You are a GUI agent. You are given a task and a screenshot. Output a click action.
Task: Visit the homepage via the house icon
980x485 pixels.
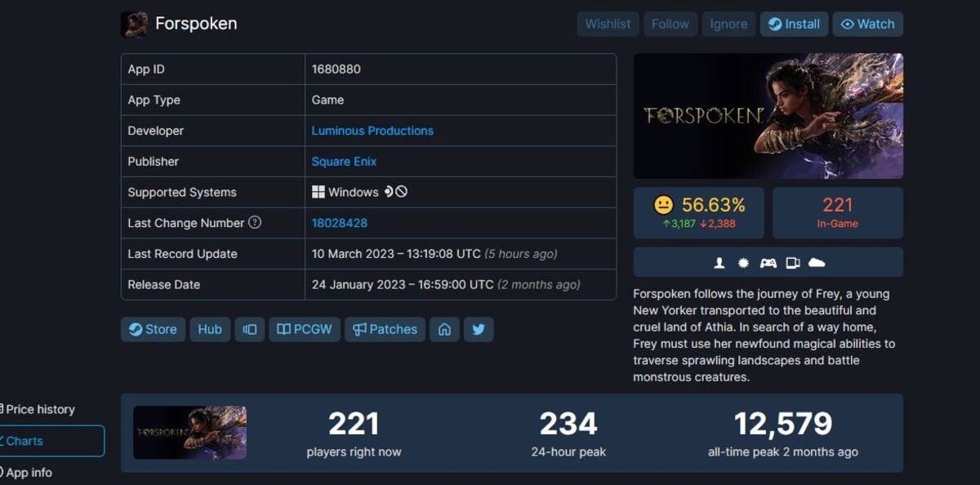(444, 329)
